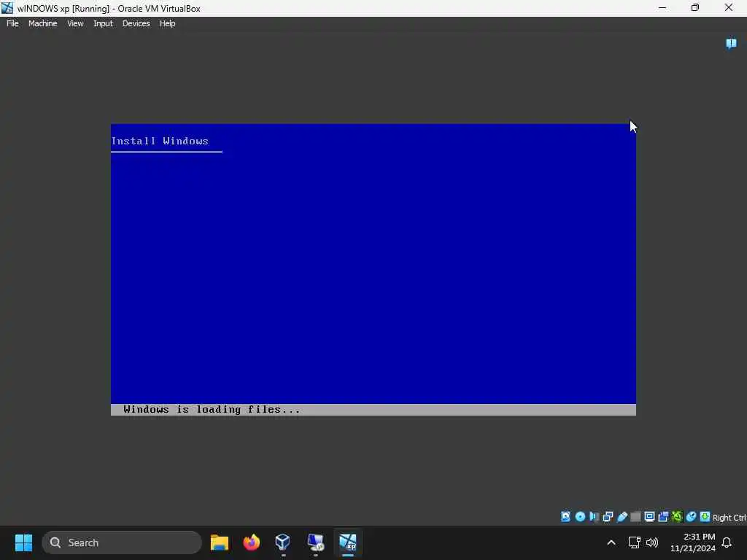Close the VirtualBox VM window
The image size is (747, 560).
tap(729, 7)
